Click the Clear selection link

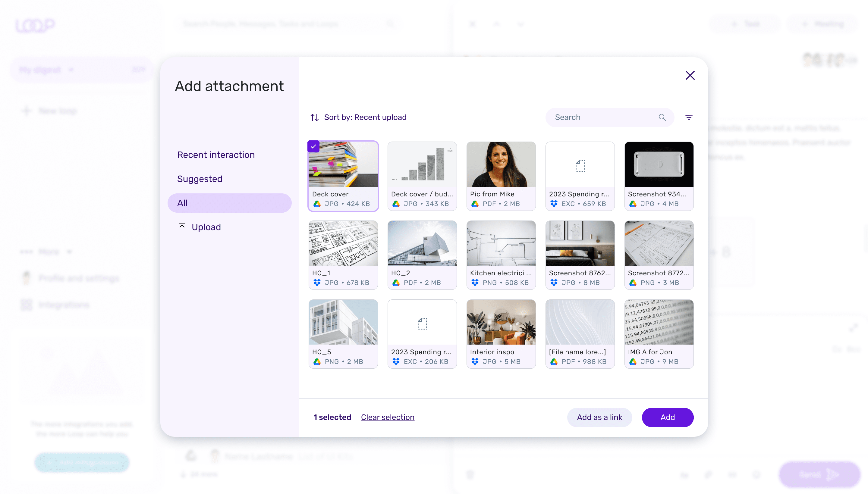[387, 417]
